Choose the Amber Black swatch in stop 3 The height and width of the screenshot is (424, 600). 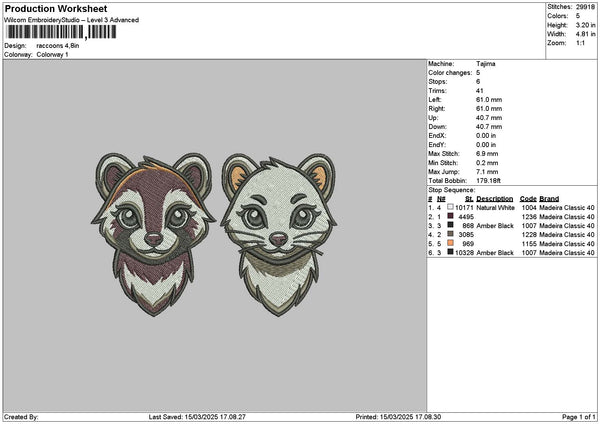coord(451,226)
